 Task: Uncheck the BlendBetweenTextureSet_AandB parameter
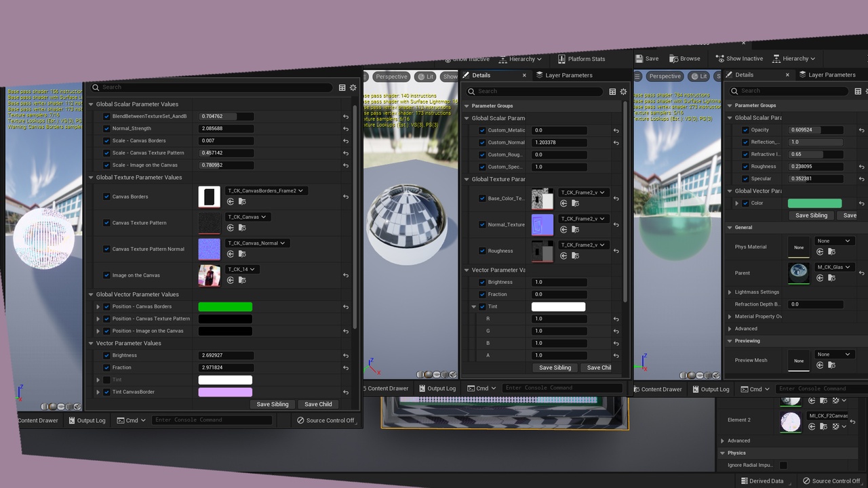coord(106,117)
